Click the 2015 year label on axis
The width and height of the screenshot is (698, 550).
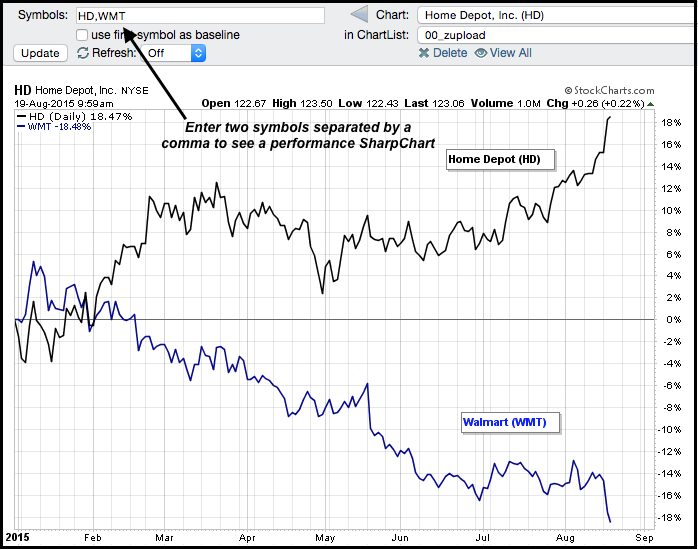point(17,538)
